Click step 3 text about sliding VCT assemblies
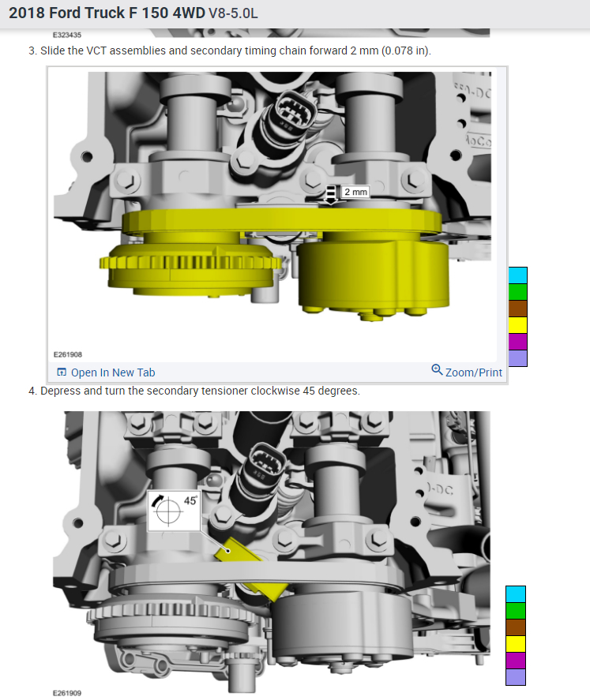 [x=230, y=51]
